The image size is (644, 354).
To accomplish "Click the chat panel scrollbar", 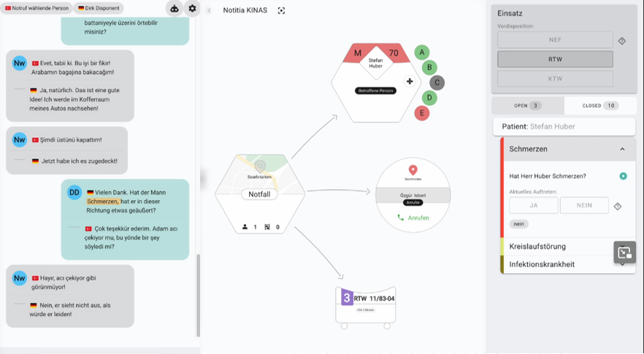I will pos(199,296).
